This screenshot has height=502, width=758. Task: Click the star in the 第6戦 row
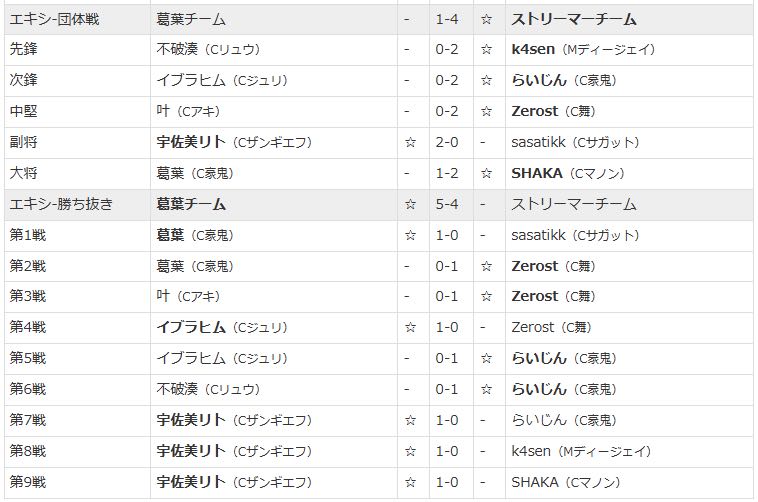click(486, 390)
